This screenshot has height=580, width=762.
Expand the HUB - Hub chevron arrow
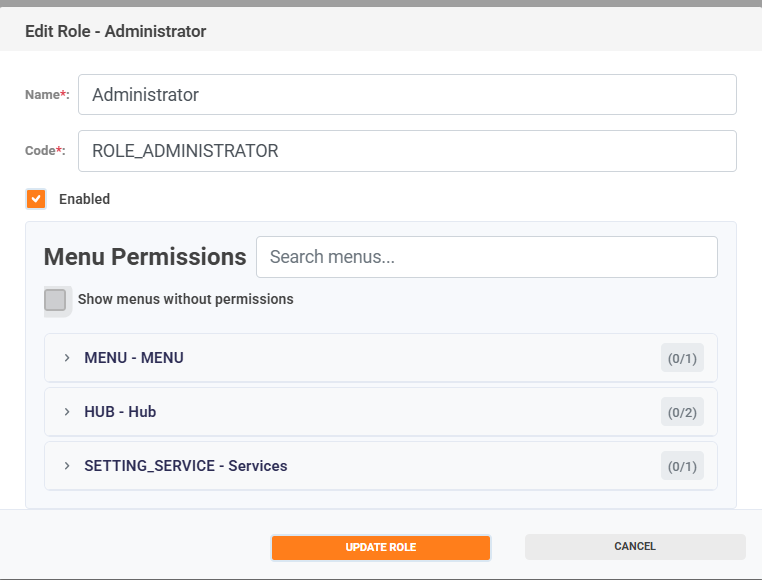[67, 412]
